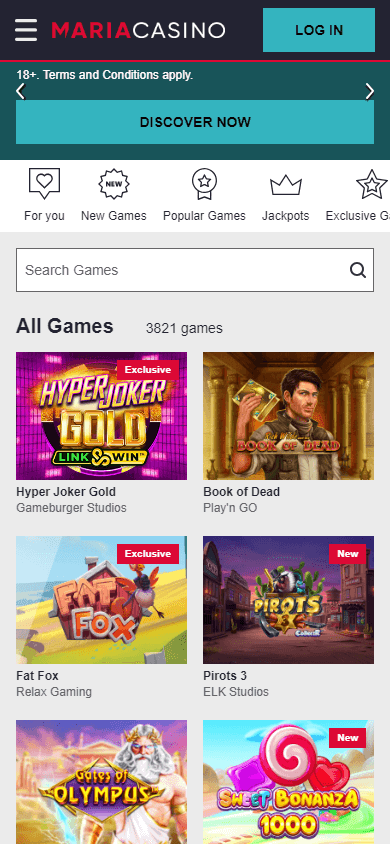
Task: Click the DISCOVER NOW button
Action: coord(195,122)
